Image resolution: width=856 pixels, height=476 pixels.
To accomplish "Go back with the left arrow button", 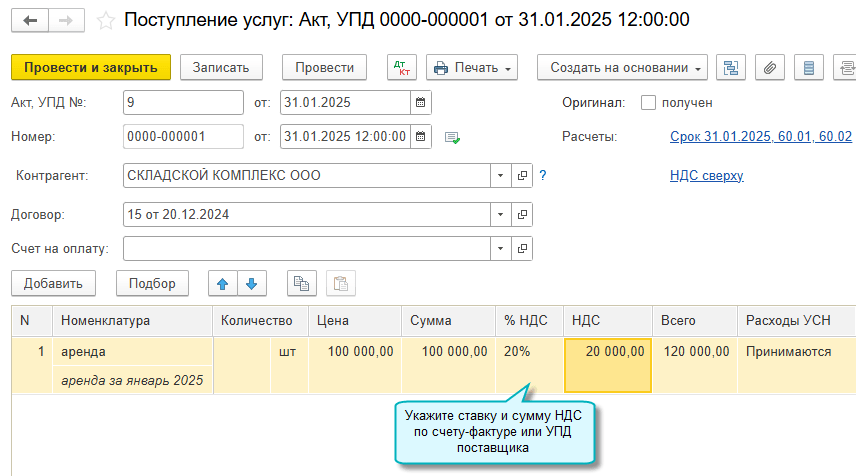I will tap(30, 21).
